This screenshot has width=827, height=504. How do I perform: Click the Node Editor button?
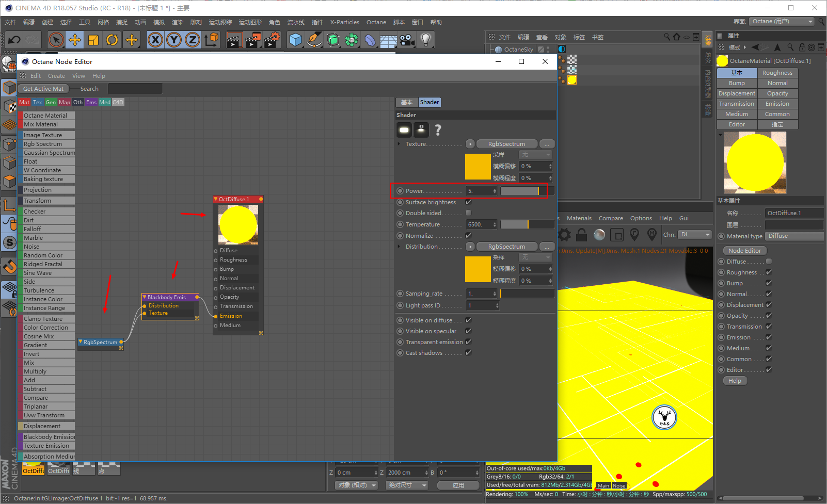pyautogui.click(x=744, y=251)
